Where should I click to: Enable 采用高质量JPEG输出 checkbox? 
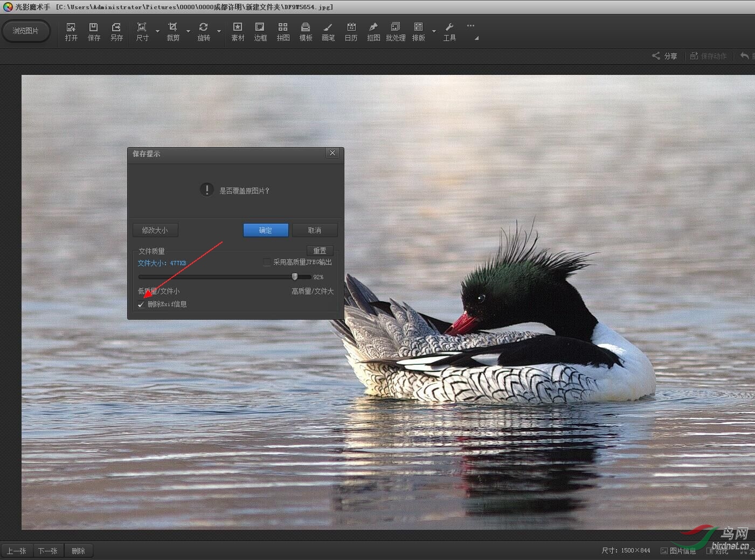267,262
